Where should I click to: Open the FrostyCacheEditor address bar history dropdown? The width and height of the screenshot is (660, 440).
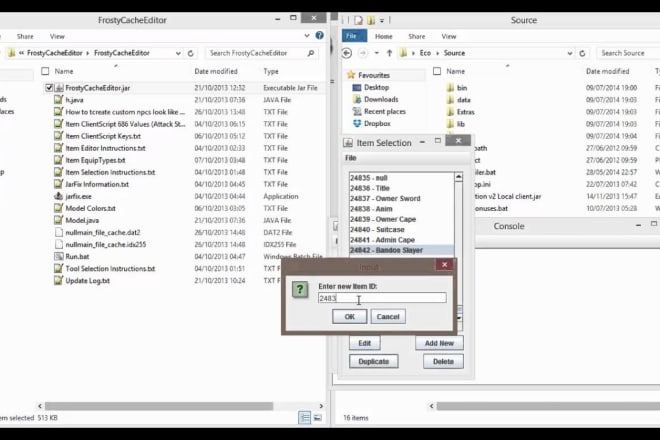pyautogui.click(x=178, y=53)
